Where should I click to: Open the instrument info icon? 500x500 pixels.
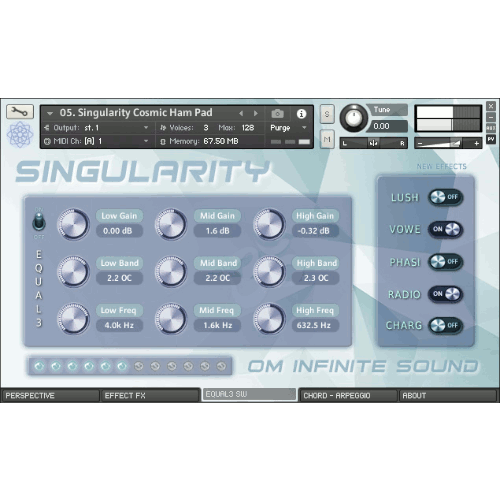click(301, 114)
